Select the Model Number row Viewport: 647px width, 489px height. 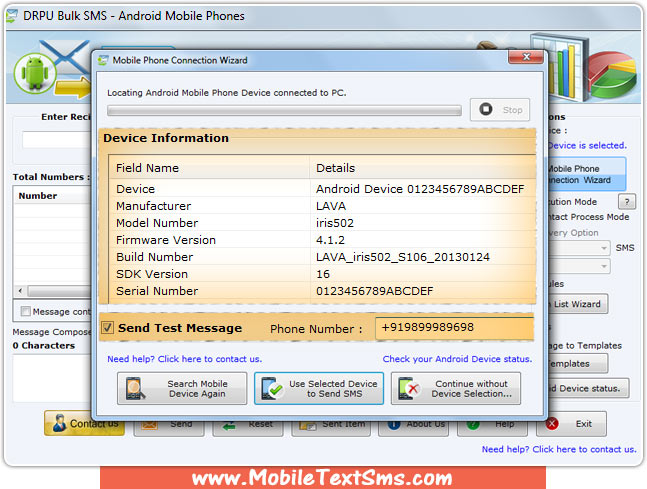click(323, 223)
